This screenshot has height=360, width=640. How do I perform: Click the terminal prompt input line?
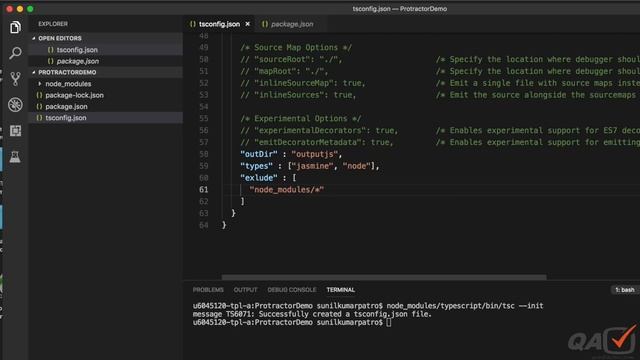(292, 322)
